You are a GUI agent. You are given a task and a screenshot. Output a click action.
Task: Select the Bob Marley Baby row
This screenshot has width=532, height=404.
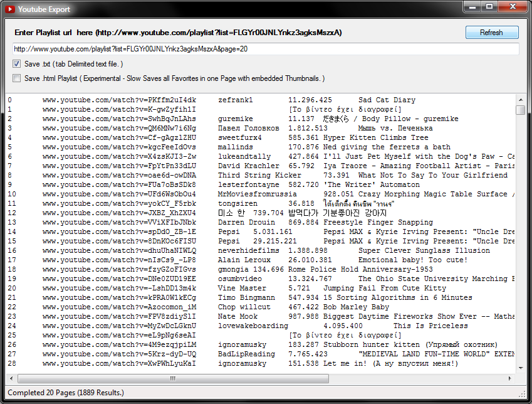point(261,307)
